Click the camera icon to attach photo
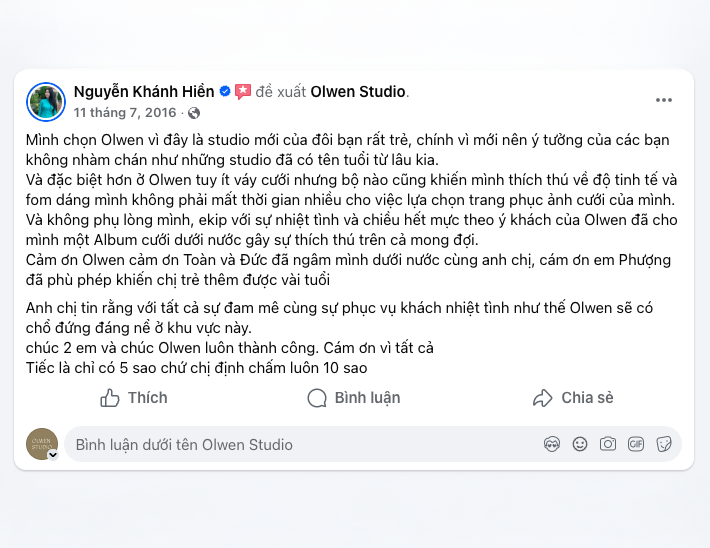Screen dimensions: 710x548 coord(607,444)
